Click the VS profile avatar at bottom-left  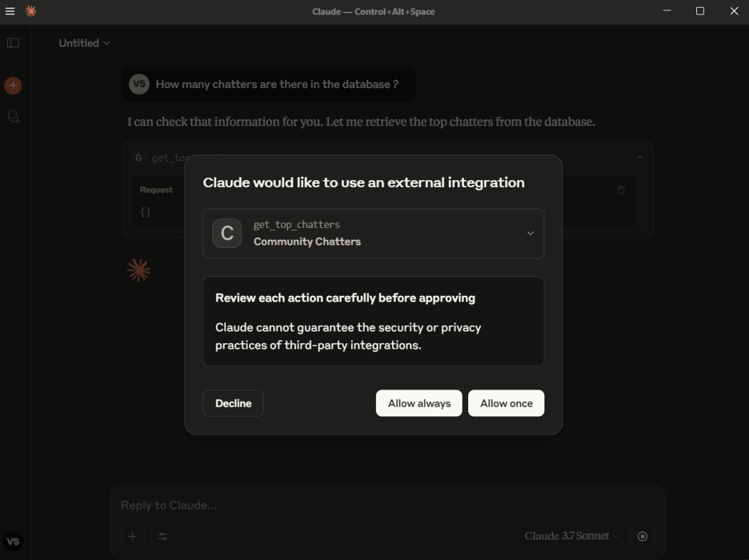coord(13,541)
